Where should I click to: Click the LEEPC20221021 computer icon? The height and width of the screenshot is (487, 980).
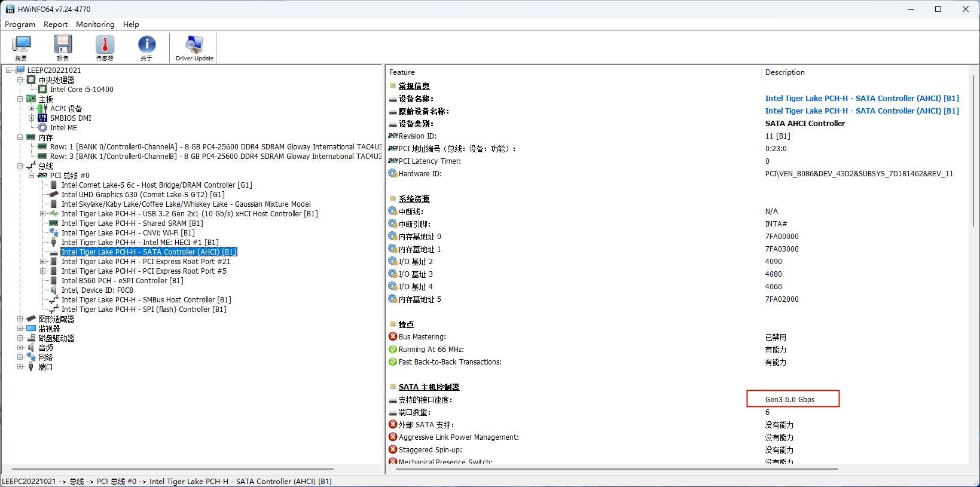tap(21, 71)
